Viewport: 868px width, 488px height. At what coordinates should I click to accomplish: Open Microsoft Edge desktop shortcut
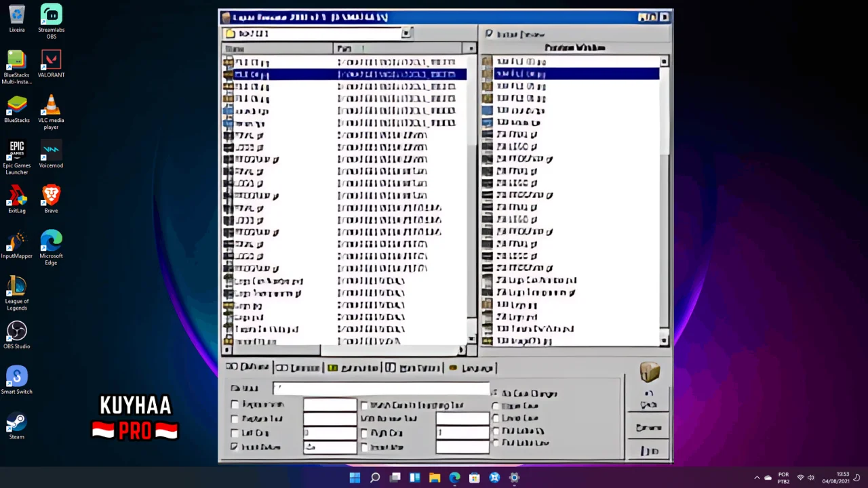coord(51,248)
